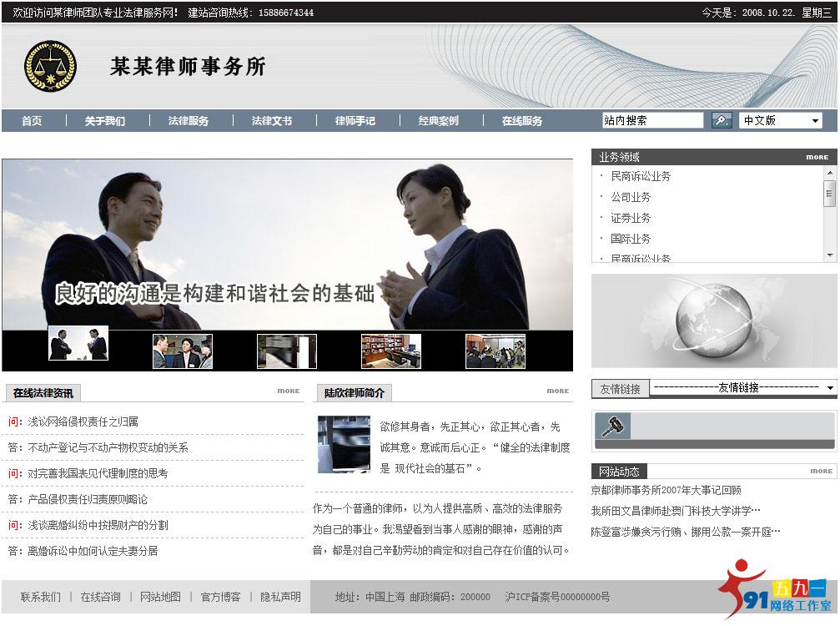Click the search magnifier icon button
840x626 pixels.
(722, 120)
